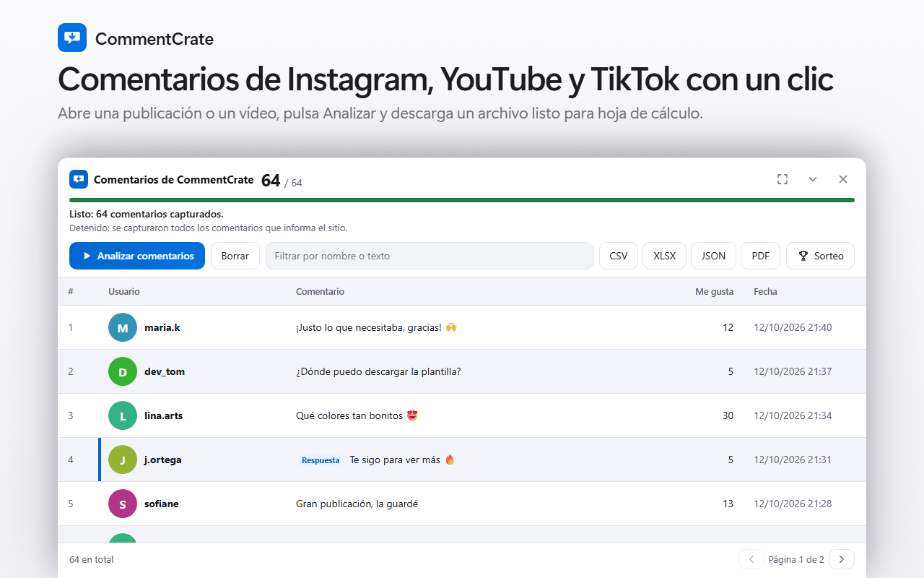The image size is (924, 578).
Task: Open the Sorteo giveaway button
Action: [821, 256]
